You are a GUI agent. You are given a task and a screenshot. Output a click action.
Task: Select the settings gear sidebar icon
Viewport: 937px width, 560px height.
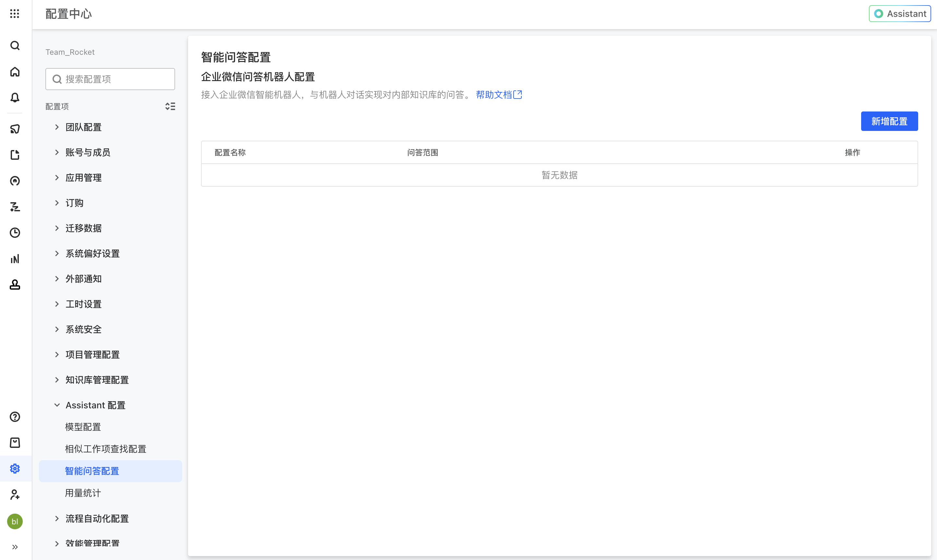pos(15,469)
